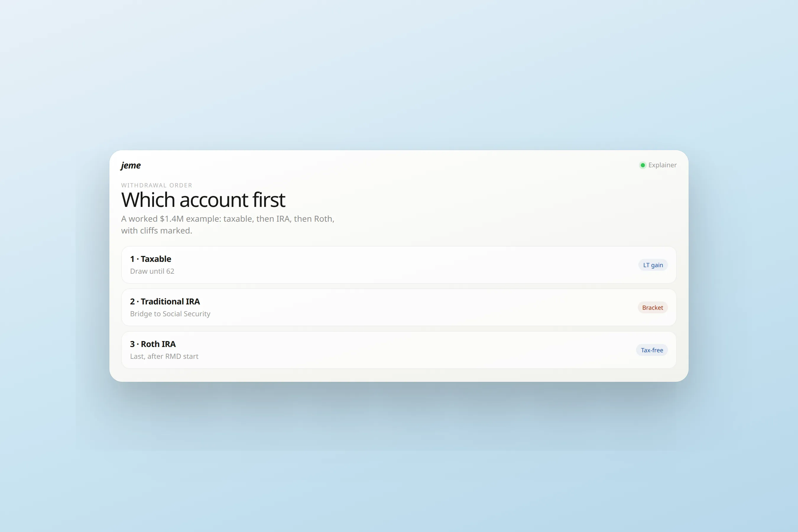
Task: Open the 2 · Traditional IRA card
Action: pyautogui.click(x=399, y=307)
